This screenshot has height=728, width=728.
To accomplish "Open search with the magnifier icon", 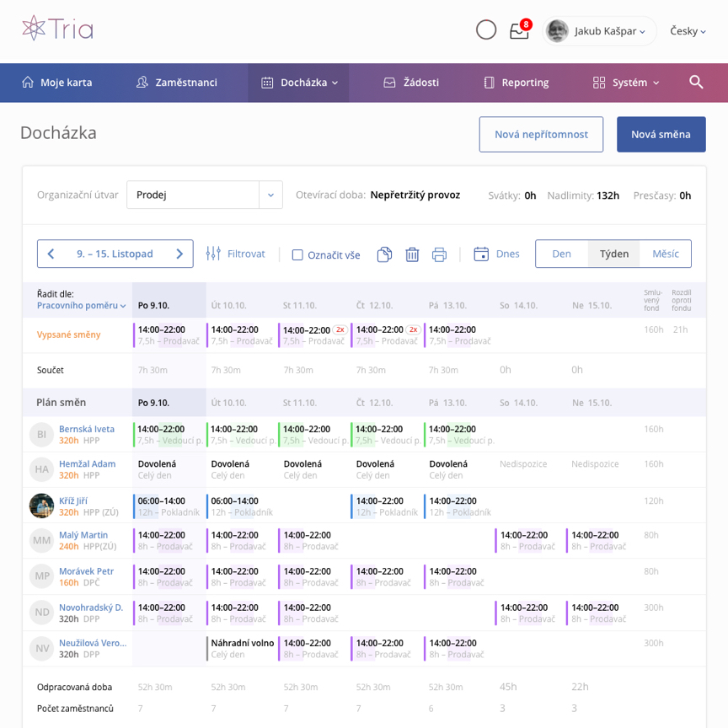I will click(x=696, y=83).
